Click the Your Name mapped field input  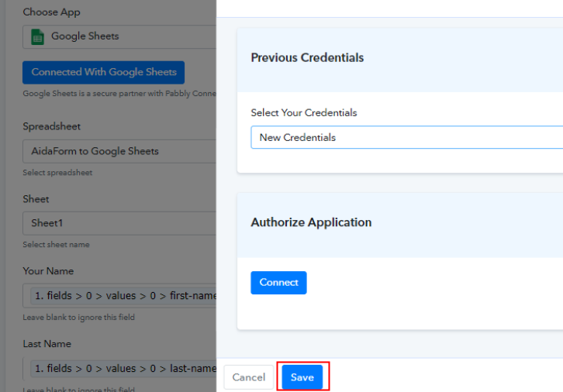coord(119,296)
